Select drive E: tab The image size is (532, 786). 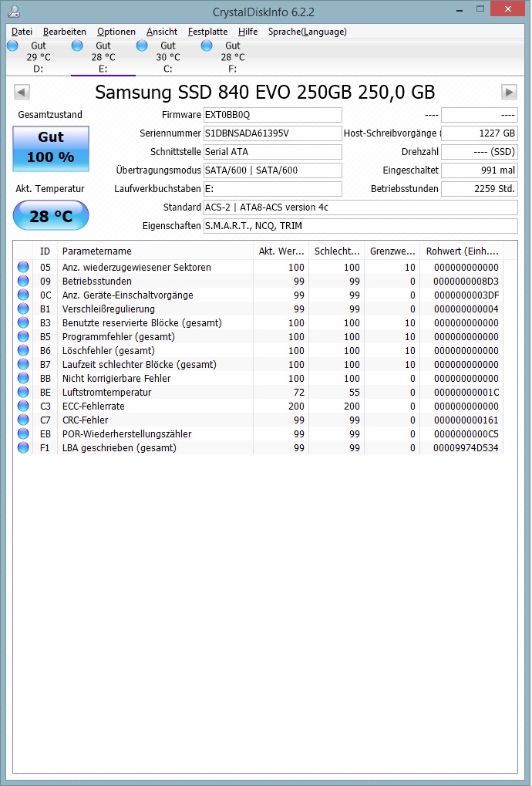tap(103, 57)
